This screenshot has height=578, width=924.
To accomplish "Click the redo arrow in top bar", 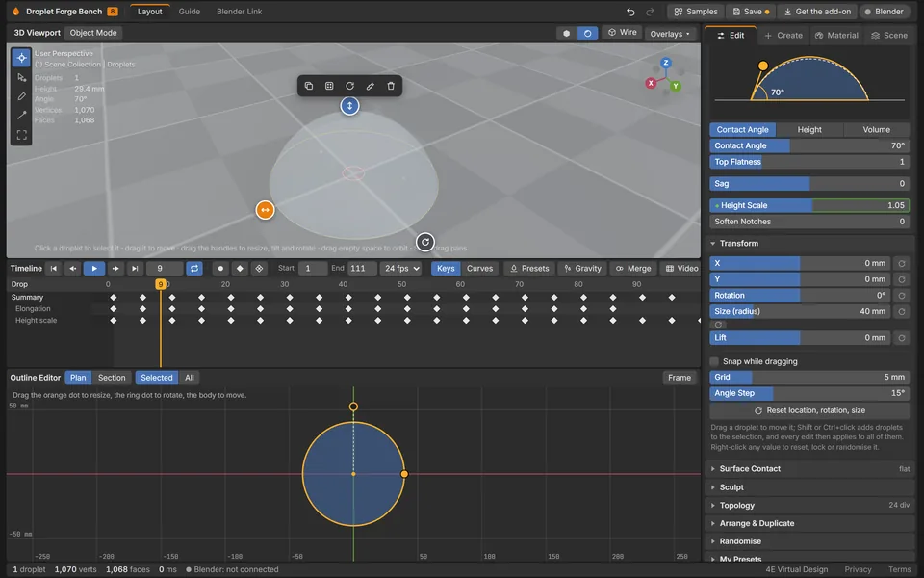I will (x=650, y=12).
